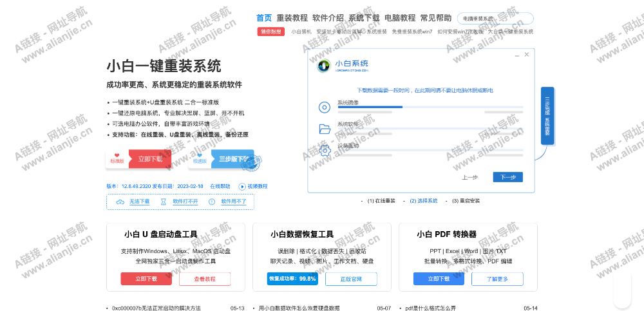The width and height of the screenshot is (644, 311).
Task: Click the 系统软件 progress bar
Action: coord(430,129)
